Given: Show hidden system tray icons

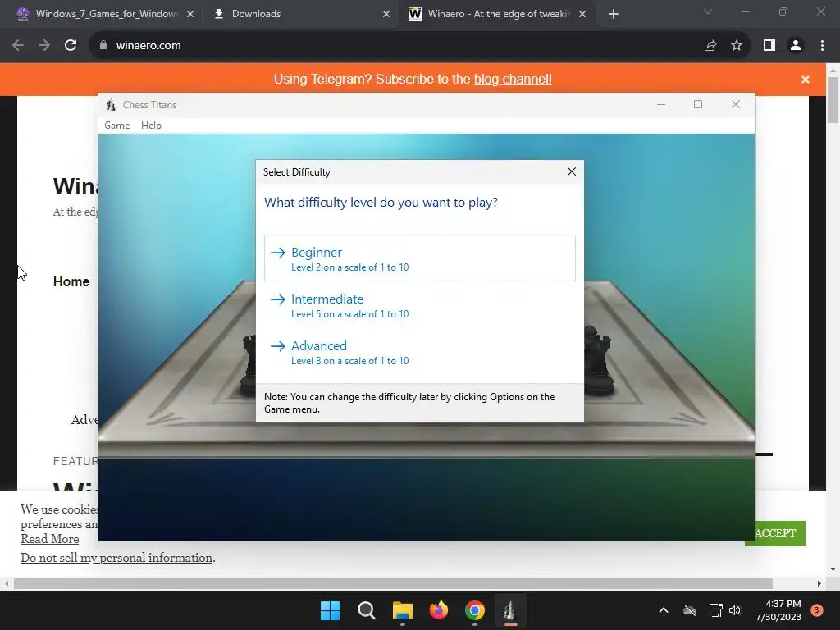Looking at the screenshot, I should [x=663, y=610].
